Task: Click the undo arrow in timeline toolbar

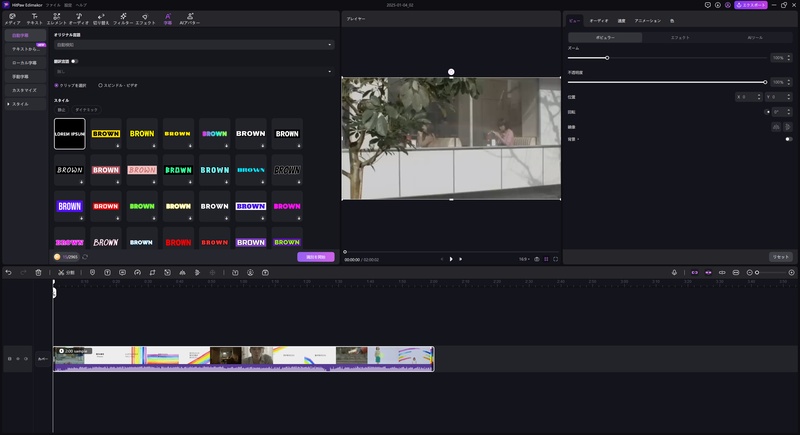Action: point(9,273)
